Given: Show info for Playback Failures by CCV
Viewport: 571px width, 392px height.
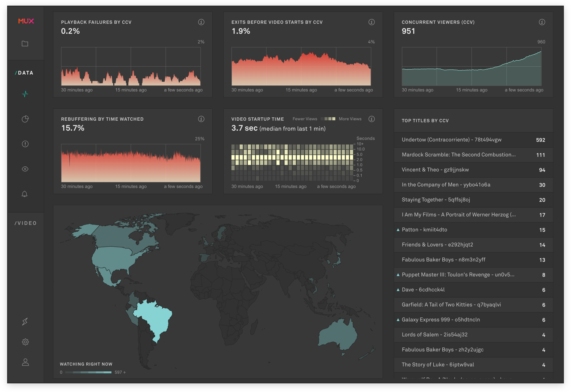Looking at the screenshot, I should point(201,22).
